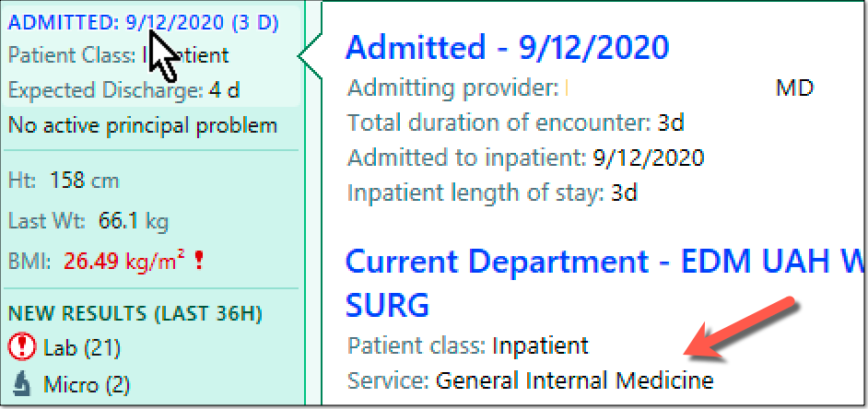Click the Expected Discharge: 4 d entry
Screen dimensions: 868x409
coord(124,90)
